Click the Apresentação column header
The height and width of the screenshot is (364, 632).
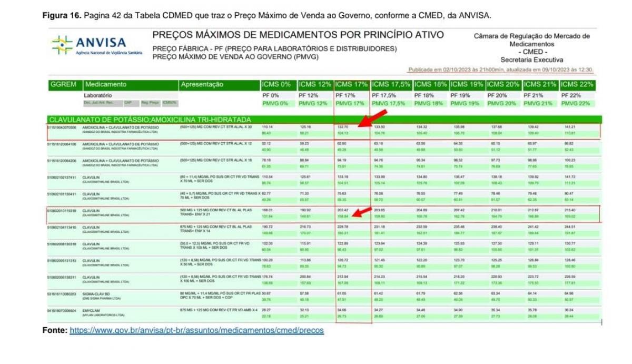tap(202, 84)
